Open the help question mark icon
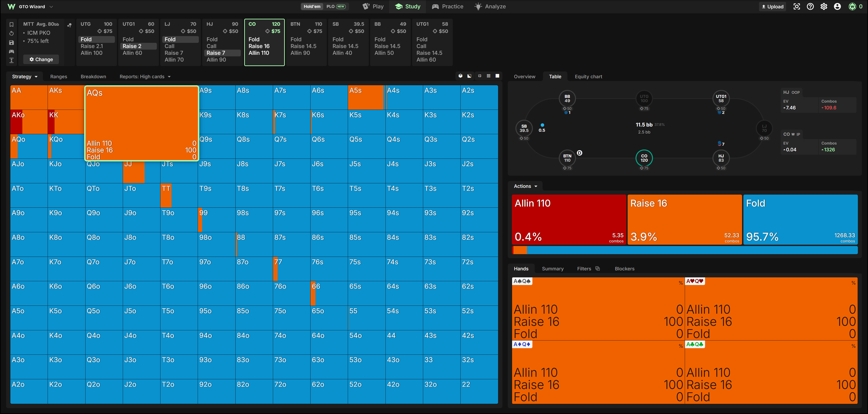The image size is (868, 414). [x=810, y=6]
